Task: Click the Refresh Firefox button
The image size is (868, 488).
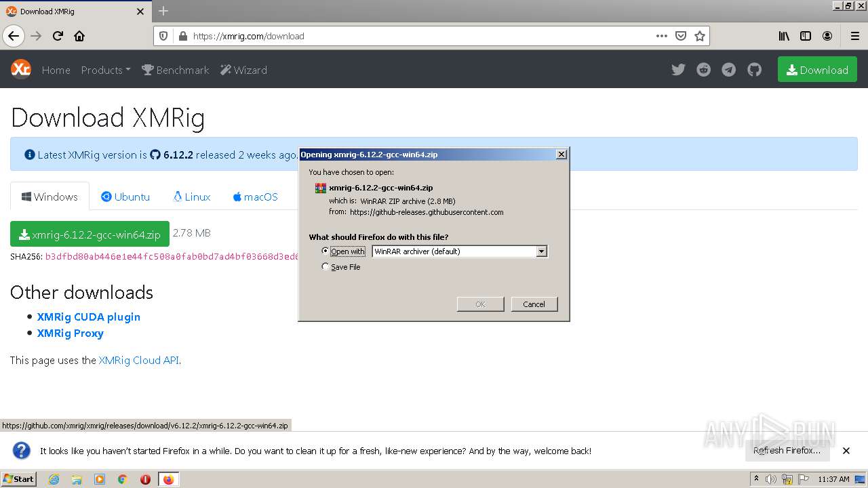Action: (x=787, y=451)
